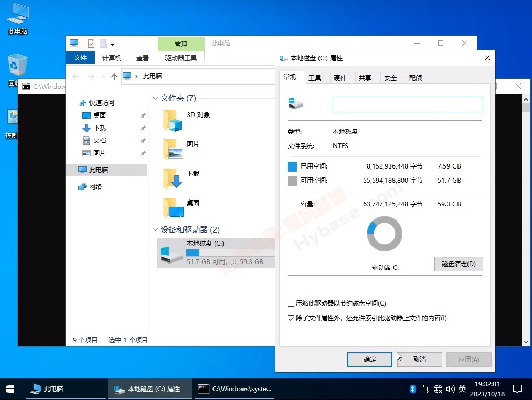Screen dimensions: 532x400
Task: Click the drive usage donut chart
Action: point(385,234)
